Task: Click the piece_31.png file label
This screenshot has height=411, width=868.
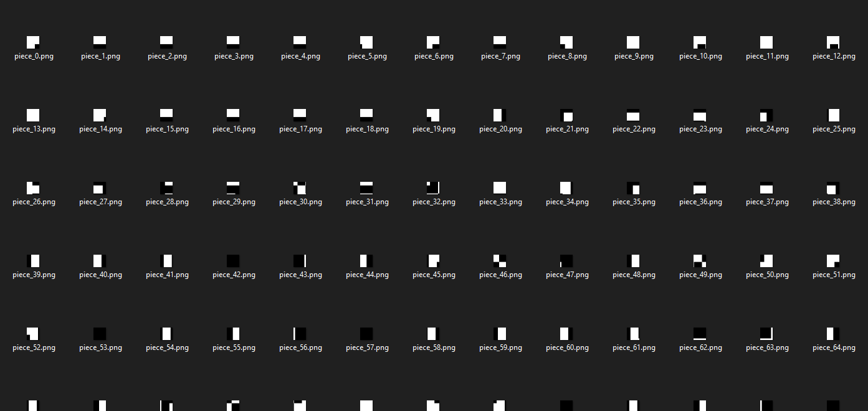Action: pyautogui.click(x=367, y=202)
